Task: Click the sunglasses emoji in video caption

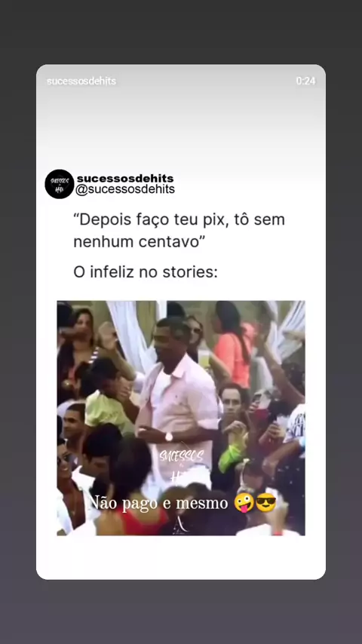Action: [266, 503]
